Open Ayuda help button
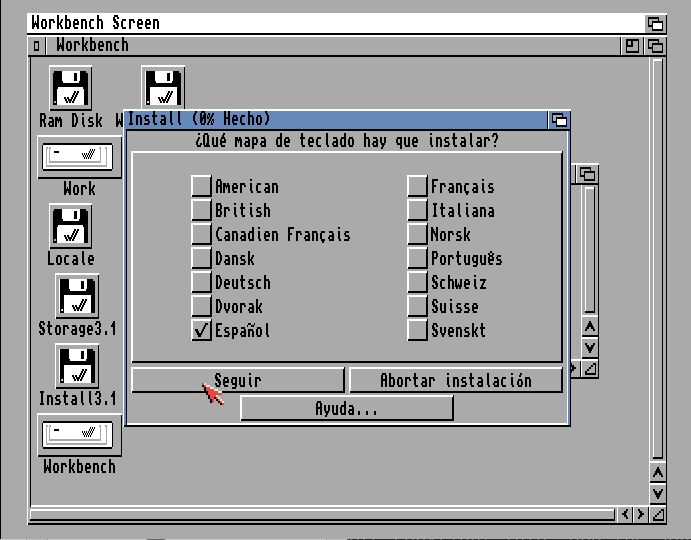Screen dimensions: 691x540 pos(346,408)
